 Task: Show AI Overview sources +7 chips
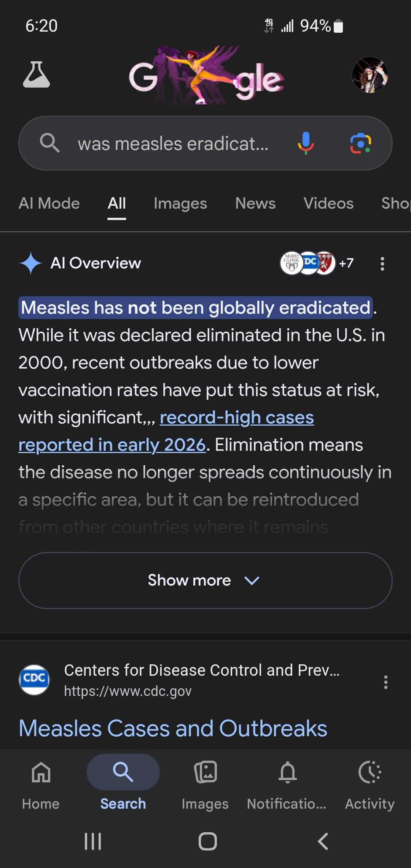click(x=317, y=263)
